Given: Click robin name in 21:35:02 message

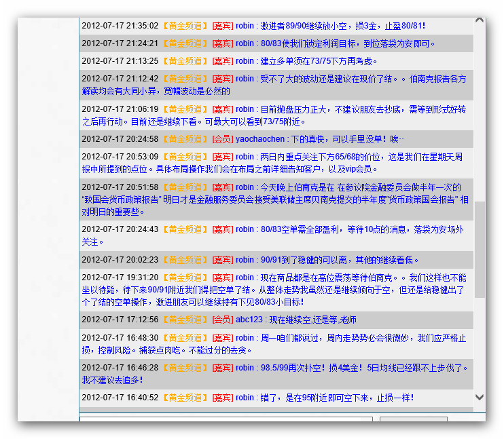Looking at the screenshot, I should (245, 26).
